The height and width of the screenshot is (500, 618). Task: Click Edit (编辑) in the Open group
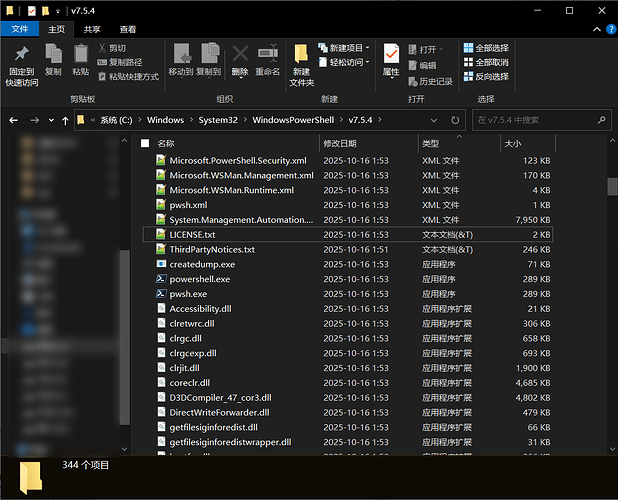[x=423, y=65]
